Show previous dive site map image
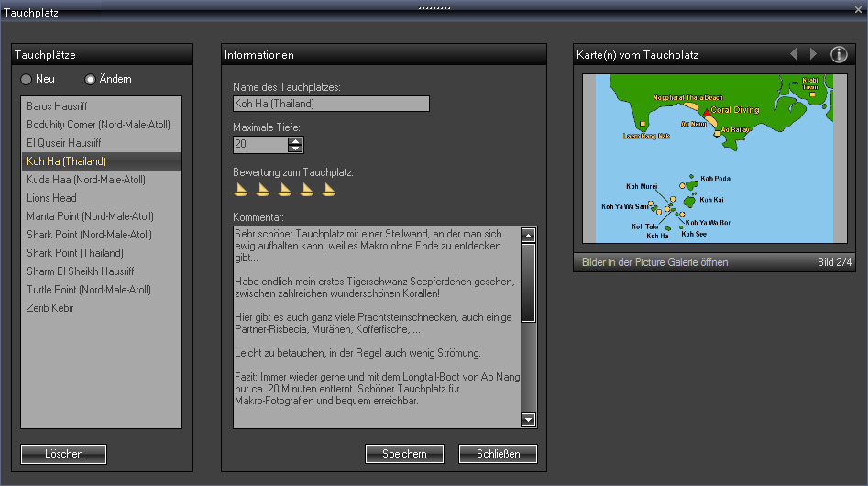This screenshot has width=868, height=486. click(794, 55)
